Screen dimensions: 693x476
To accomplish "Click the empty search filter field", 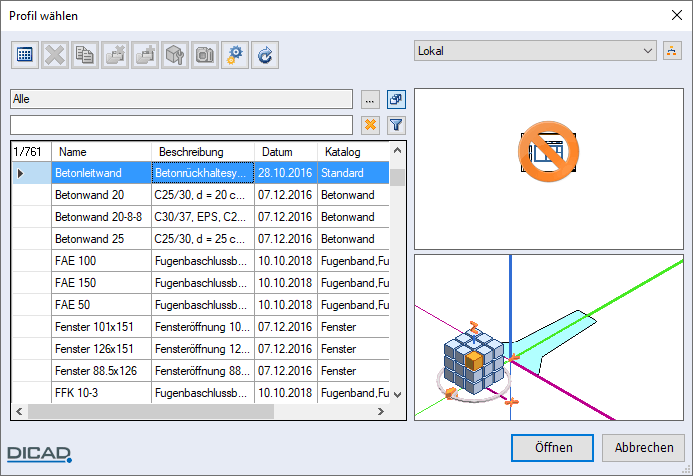I will tap(181, 125).
